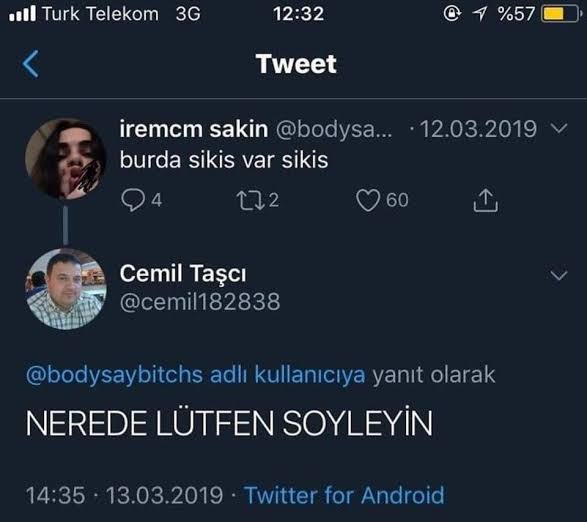Go back using the blue arrow
The height and width of the screenshot is (522, 587).
(x=30, y=64)
